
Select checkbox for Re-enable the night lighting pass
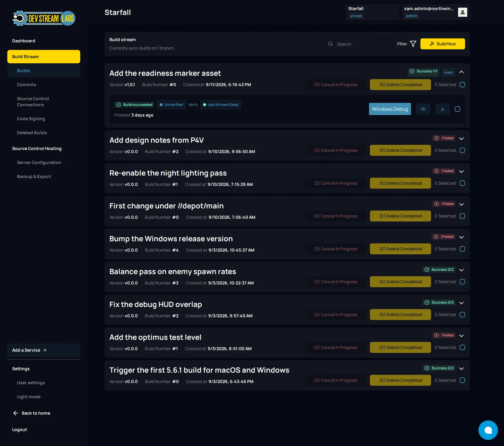tap(462, 183)
